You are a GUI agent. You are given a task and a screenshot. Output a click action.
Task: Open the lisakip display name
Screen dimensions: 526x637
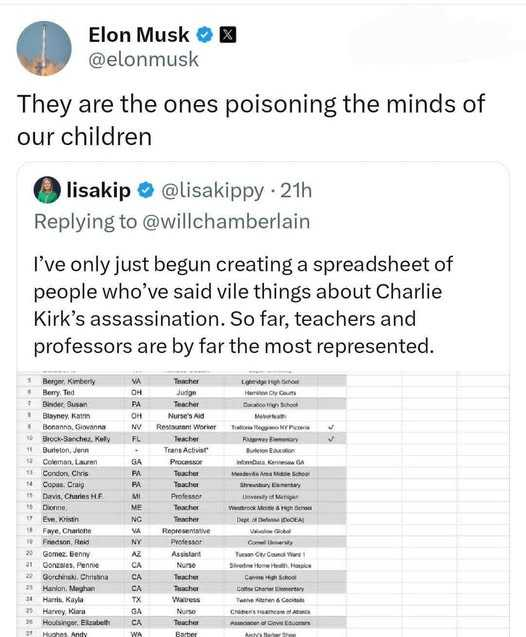point(99,190)
